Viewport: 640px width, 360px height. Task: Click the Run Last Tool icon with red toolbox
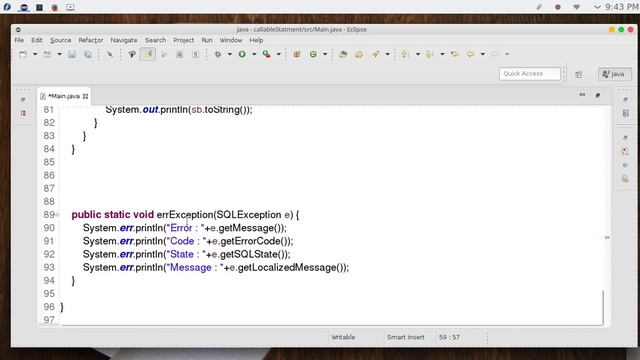tap(267, 54)
